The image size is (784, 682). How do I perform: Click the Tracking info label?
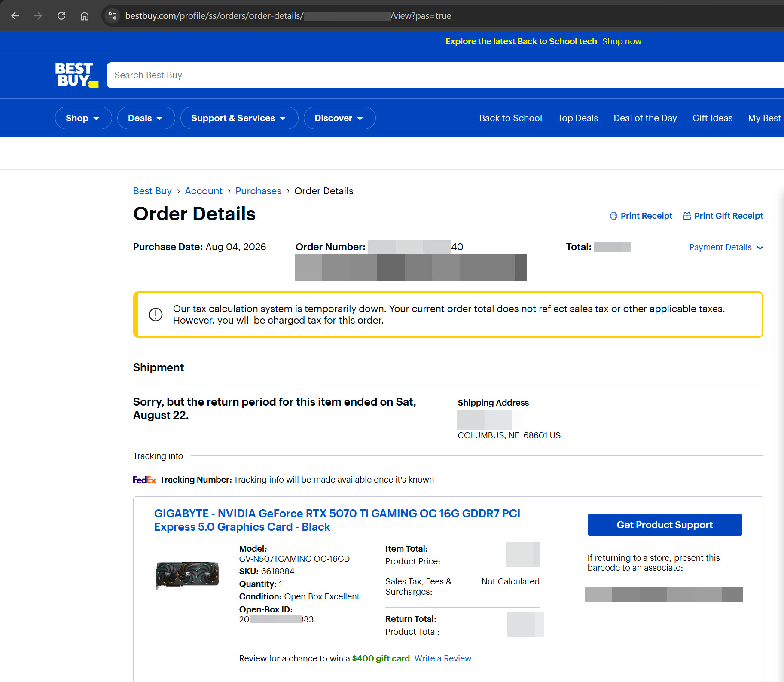pos(158,456)
